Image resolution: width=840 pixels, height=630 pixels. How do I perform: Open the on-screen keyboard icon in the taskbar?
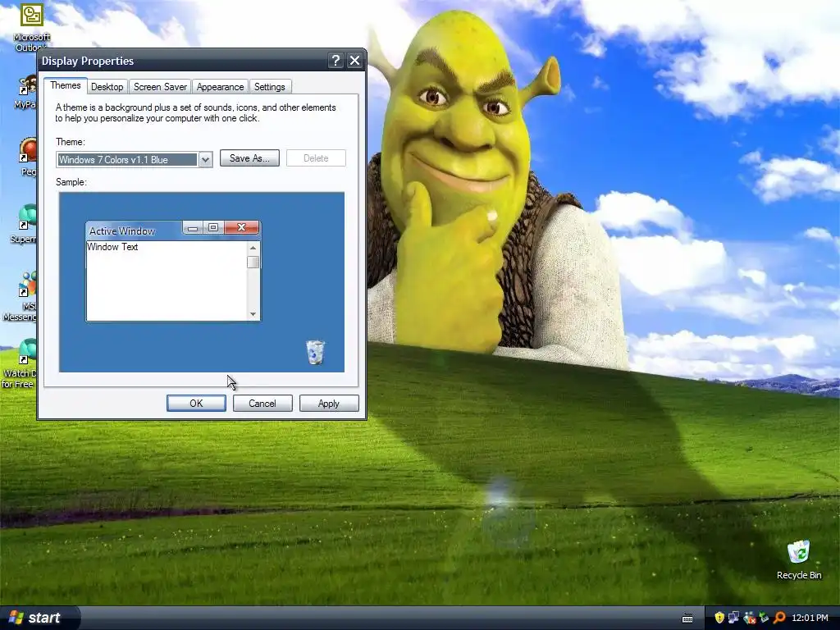(687, 619)
